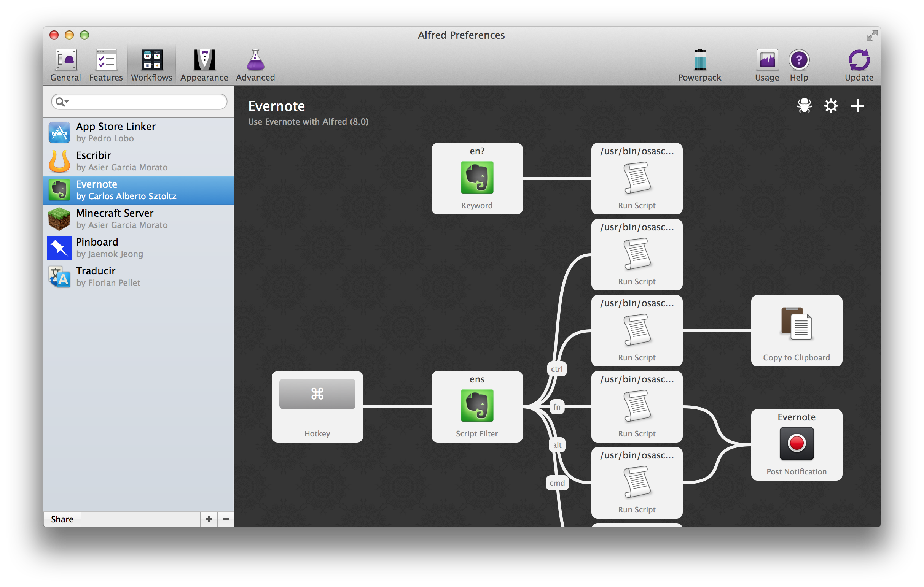The width and height of the screenshot is (924, 587).
Task: Select the 'ens' Script Filter node
Action: (476, 407)
